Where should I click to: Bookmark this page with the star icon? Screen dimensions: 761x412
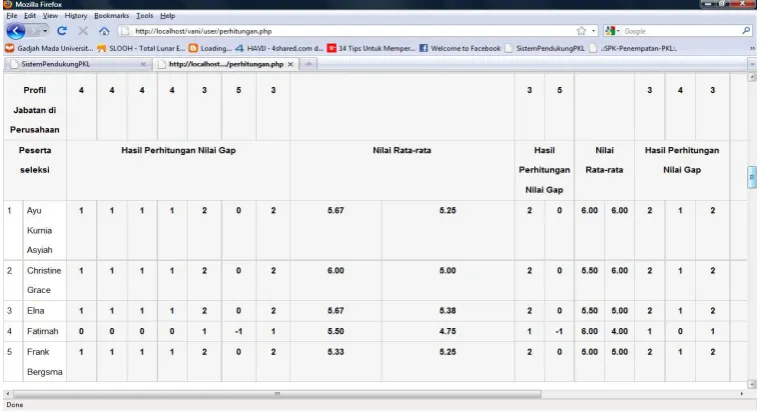581,31
